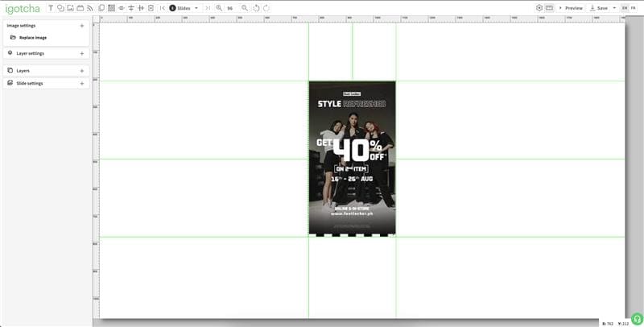Open the settings gear icon near Preview
644x327 pixels.
pyautogui.click(x=539, y=8)
